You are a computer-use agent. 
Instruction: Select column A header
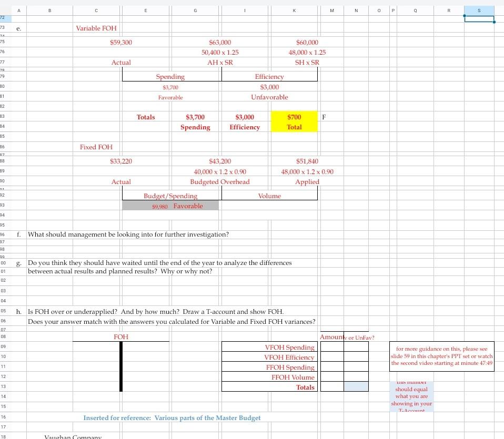point(19,10)
